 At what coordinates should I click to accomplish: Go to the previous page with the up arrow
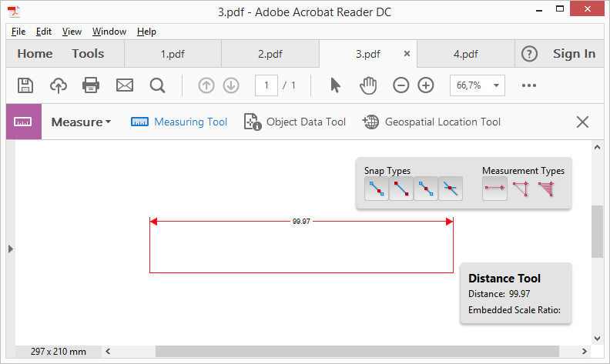[206, 85]
